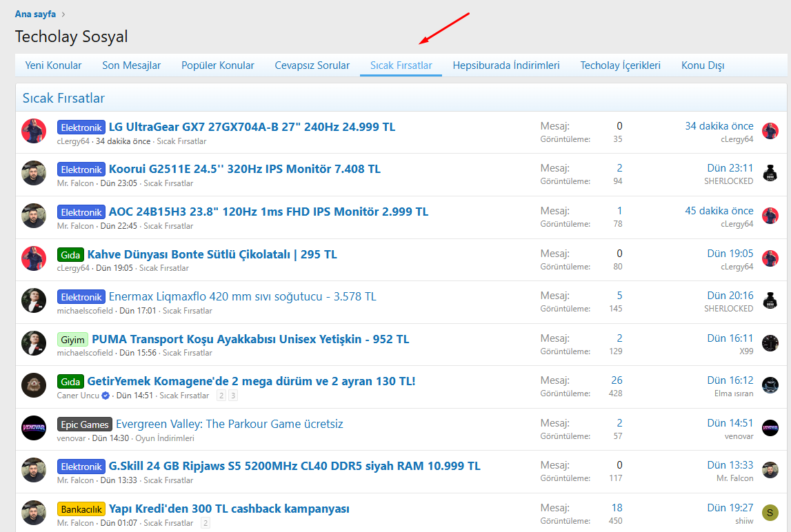The width and height of the screenshot is (791, 532).
Task: Click cLergy64 avatar on Kahve Dünyası row
Action: pos(34,258)
